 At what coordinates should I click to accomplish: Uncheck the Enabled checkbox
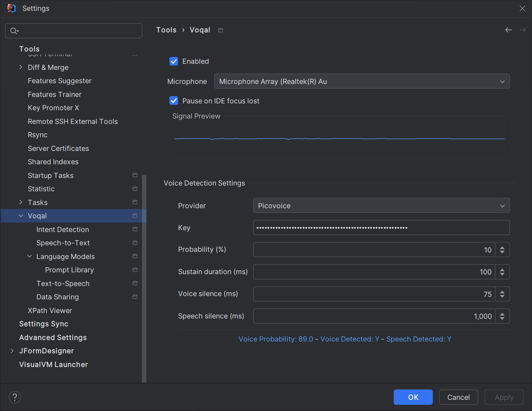pyautogui.click(x=174, y=61)
